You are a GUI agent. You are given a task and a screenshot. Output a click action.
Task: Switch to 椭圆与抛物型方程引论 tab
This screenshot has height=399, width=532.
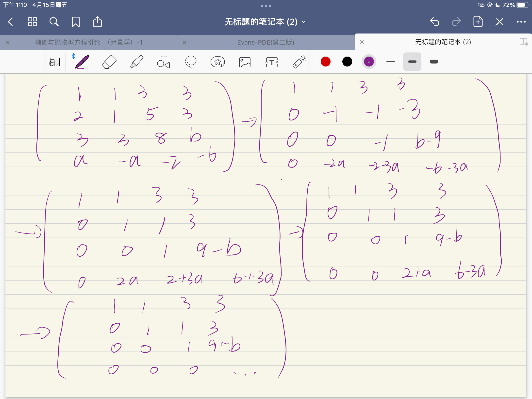(89, 42)
